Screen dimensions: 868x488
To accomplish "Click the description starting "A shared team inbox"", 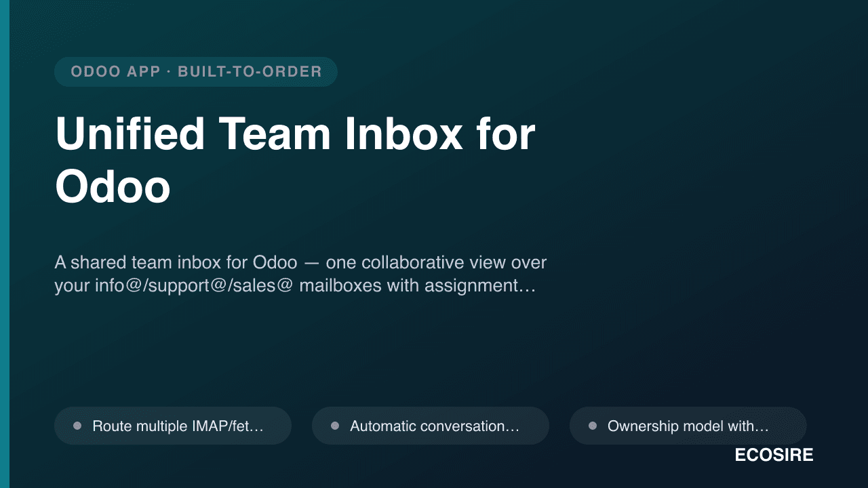I will (300, 274).
